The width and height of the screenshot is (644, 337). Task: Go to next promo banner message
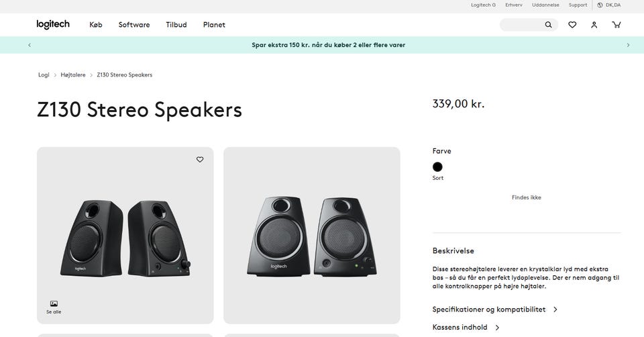[x=628, y=45]
